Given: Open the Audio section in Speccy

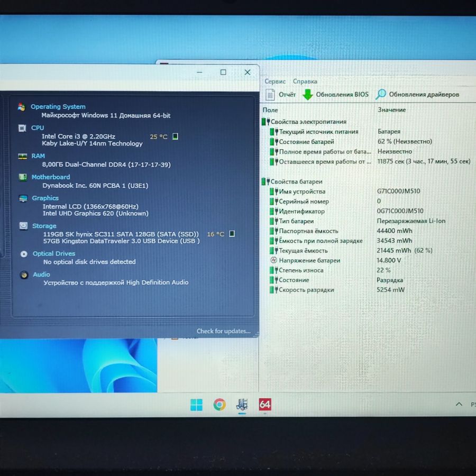Looking at the screenshot, I should (41, 274).
